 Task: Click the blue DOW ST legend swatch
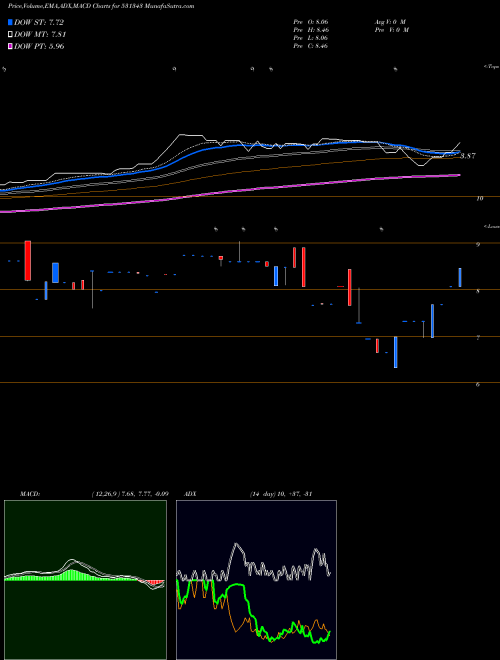pyautogui.click(x=10, y=22)
